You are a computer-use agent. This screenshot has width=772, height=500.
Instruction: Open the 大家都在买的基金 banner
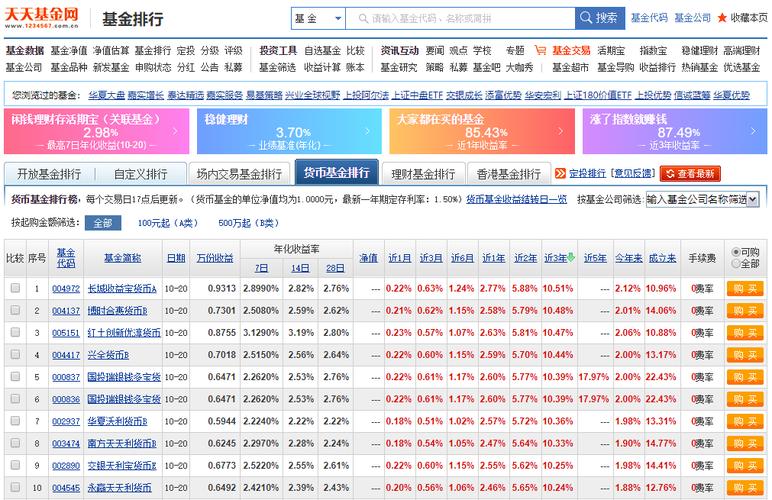[482, 131]
